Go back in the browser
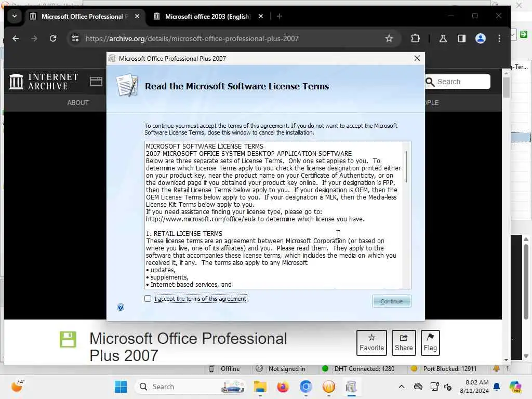Screen dimensions: 532x399 coord(16,38)
